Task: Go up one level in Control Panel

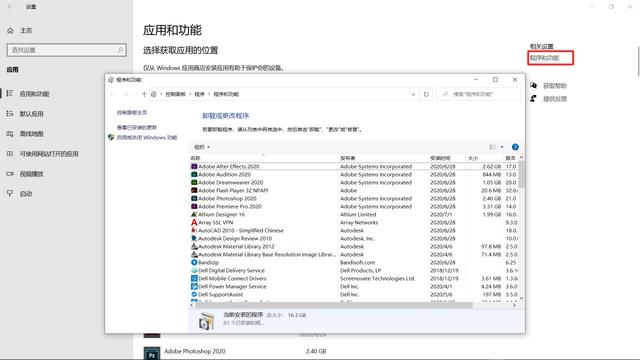Action: click(x=144, y=94)
